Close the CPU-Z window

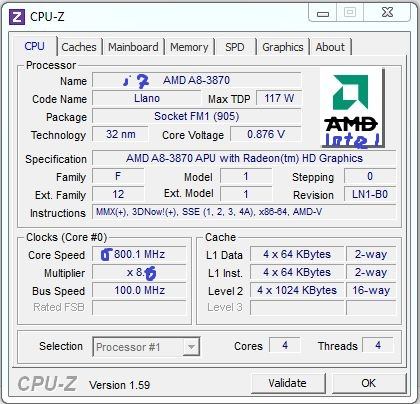pyautogui.click(x=387, y=13)
